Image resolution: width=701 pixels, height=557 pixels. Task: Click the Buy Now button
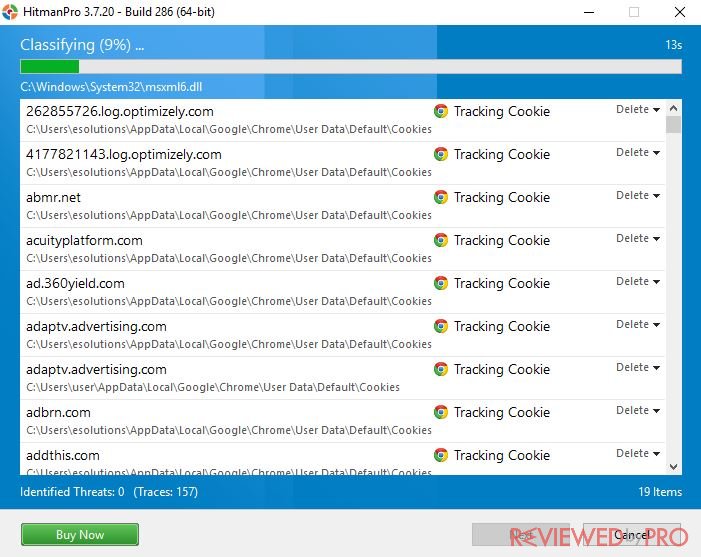[x=80, y=534]
